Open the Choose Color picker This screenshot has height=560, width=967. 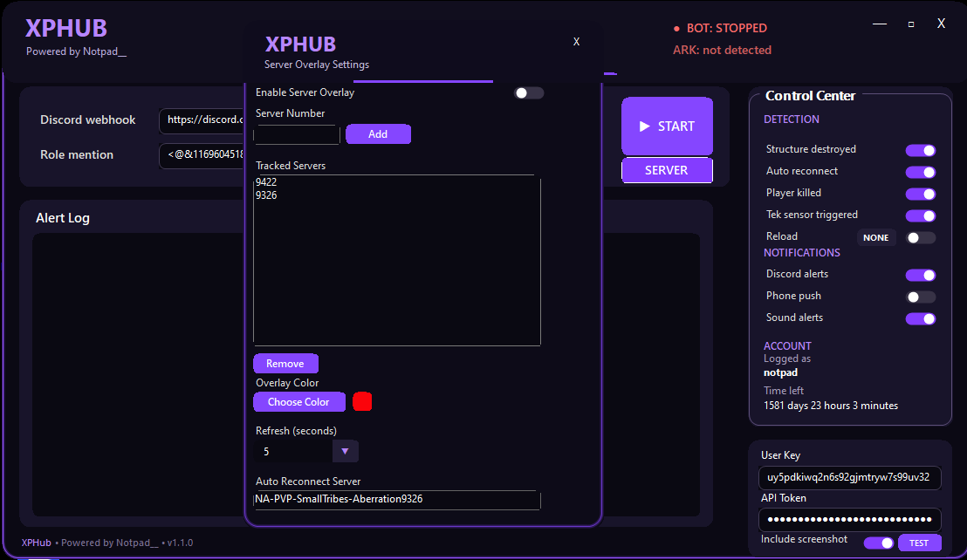(x=299, y=401)
